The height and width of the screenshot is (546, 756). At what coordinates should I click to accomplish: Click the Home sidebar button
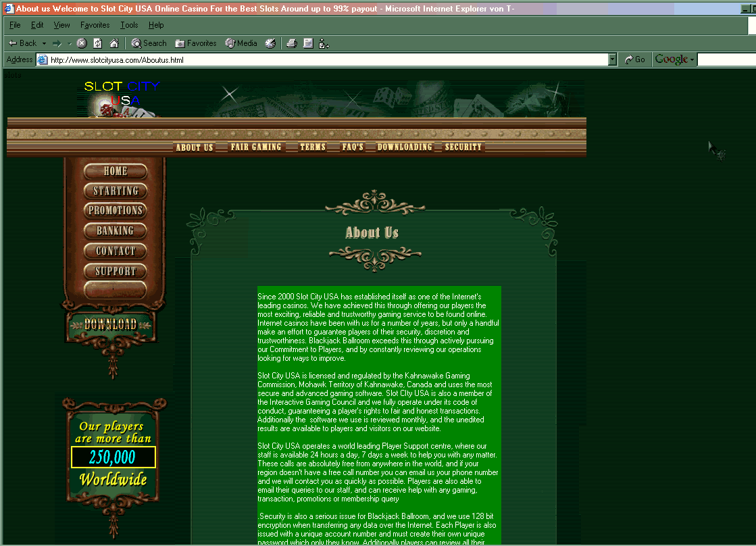(x=116, y=171)
